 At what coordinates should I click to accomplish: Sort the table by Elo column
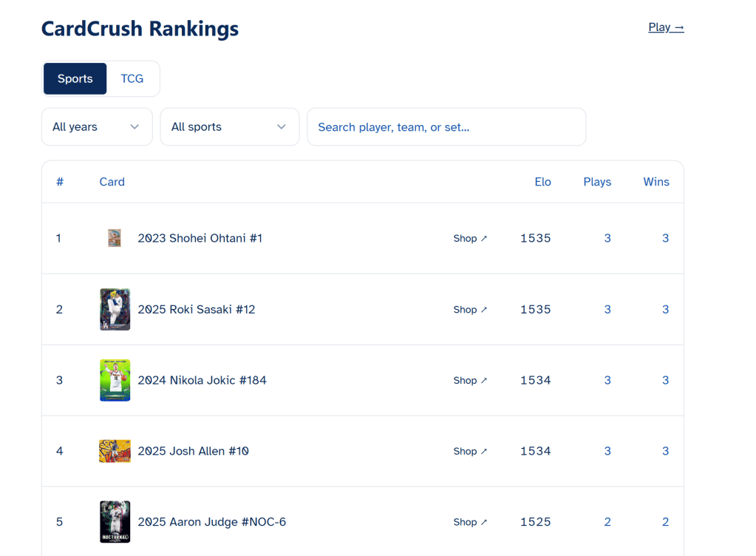click(542, 182)
